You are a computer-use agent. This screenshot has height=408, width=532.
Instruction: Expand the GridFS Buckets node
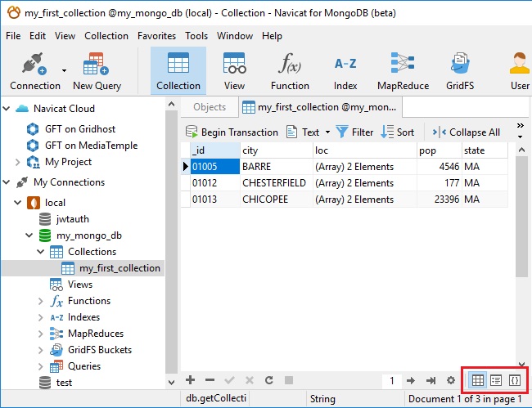click(x=40, y=350)
